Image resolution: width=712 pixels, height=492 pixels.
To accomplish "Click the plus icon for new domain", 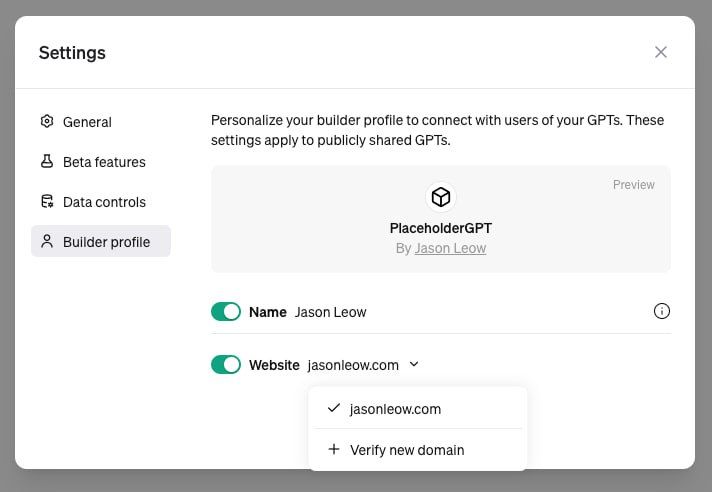I will pos(334,450).
